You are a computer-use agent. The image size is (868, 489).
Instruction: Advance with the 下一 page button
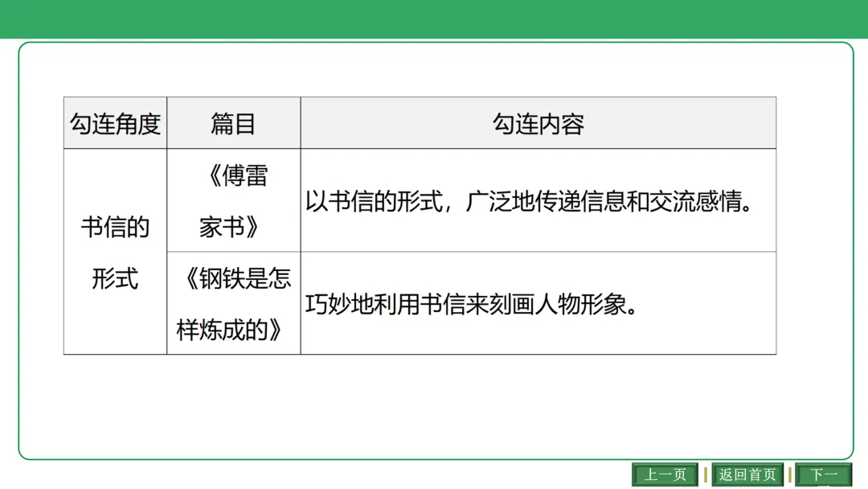(x=824, y=475)
